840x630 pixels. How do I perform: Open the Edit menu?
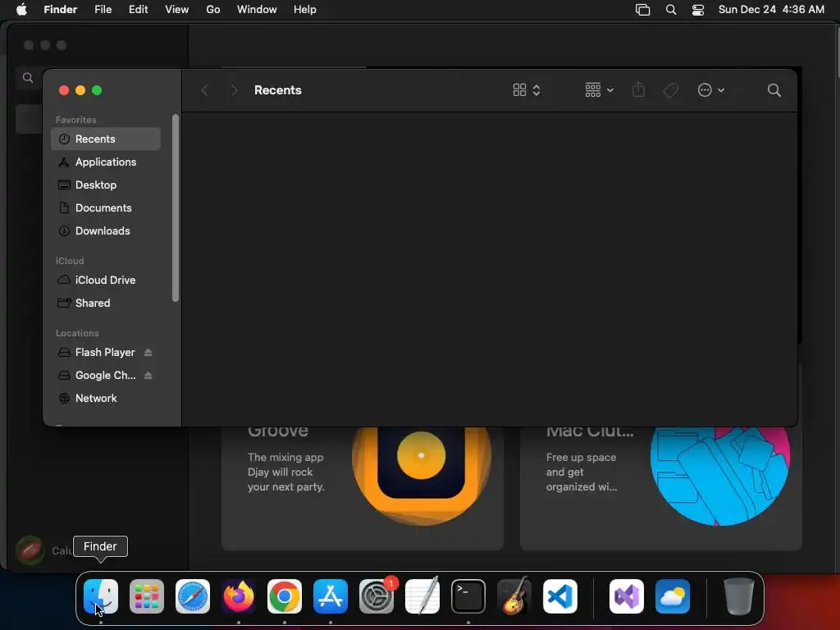click(x=138, y=10)
